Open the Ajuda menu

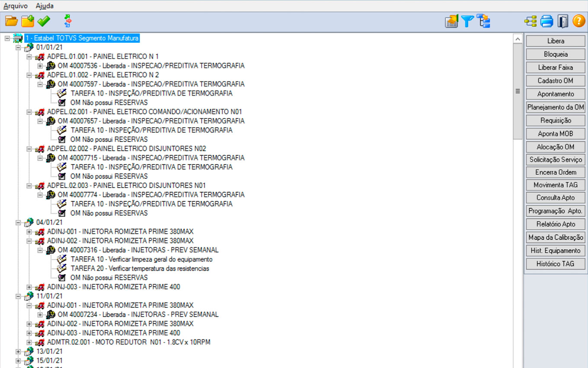pyautogui.click(x=45, y=6)
